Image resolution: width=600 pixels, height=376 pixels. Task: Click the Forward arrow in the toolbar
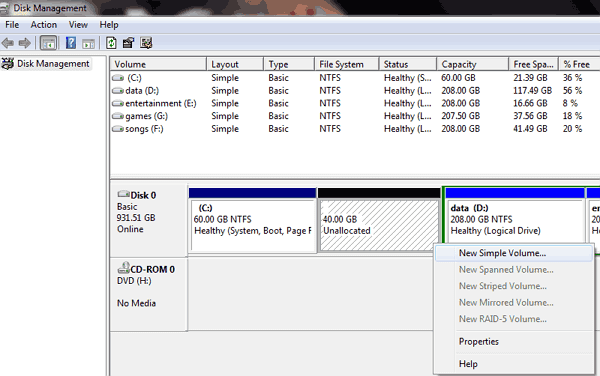point(24,43)
